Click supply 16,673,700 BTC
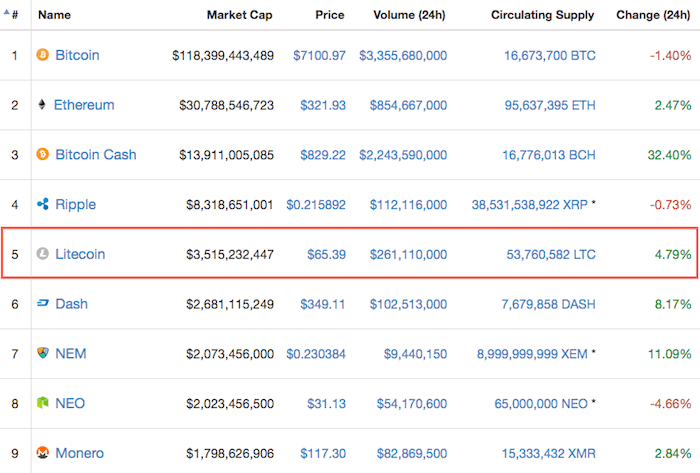Screen dimensions: 700x473 pyautogui.click(x=550, y=55)
